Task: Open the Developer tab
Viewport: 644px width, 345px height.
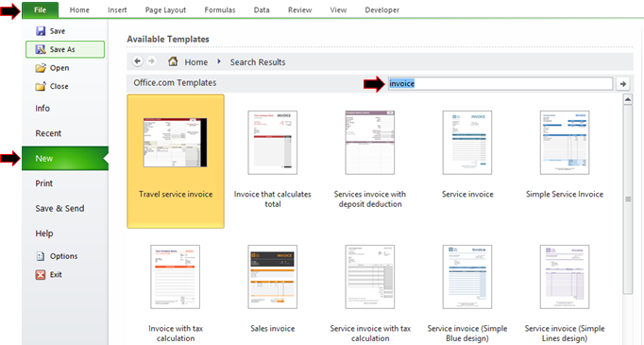Action: point(382,9)
